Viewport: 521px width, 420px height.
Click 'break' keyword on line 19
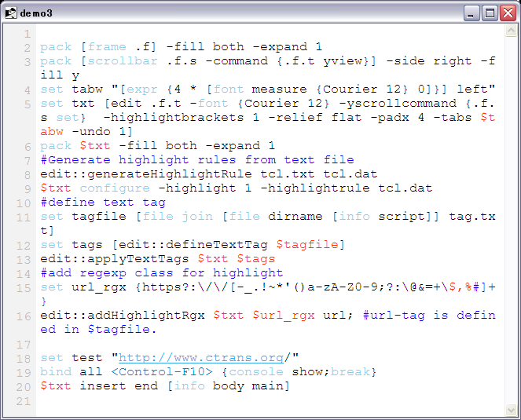pyautogui.click(x=350, y=371)
